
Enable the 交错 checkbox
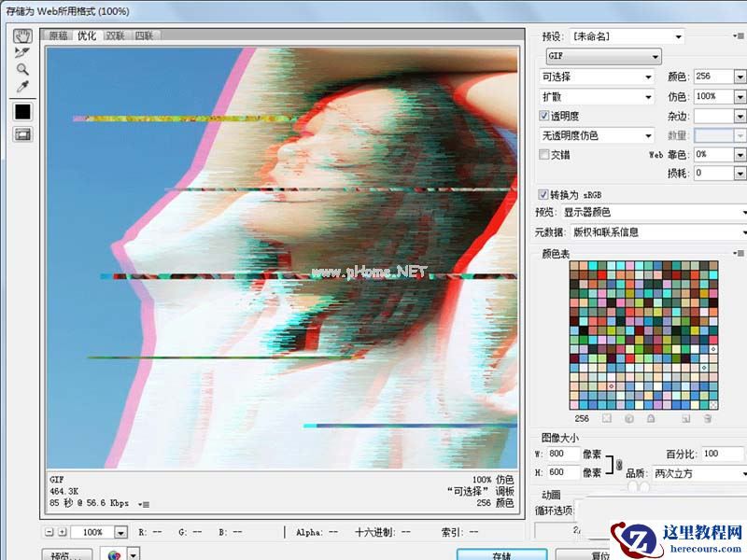click(x=543, y=154)
